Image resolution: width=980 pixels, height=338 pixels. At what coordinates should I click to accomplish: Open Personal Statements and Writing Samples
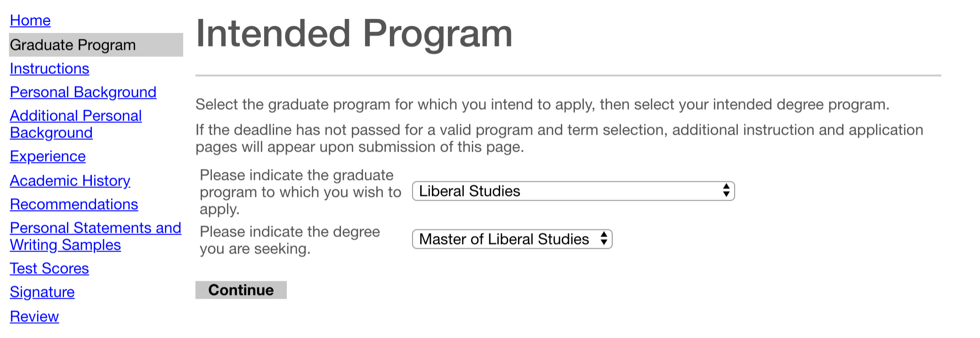pyautogui.click(x=95, y=236)
